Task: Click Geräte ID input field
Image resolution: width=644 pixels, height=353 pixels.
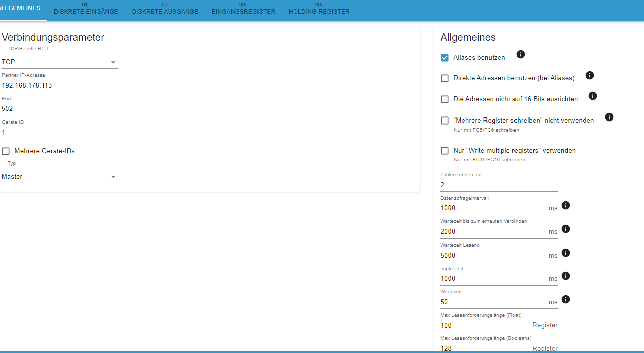Action: [x=60, y=132]
